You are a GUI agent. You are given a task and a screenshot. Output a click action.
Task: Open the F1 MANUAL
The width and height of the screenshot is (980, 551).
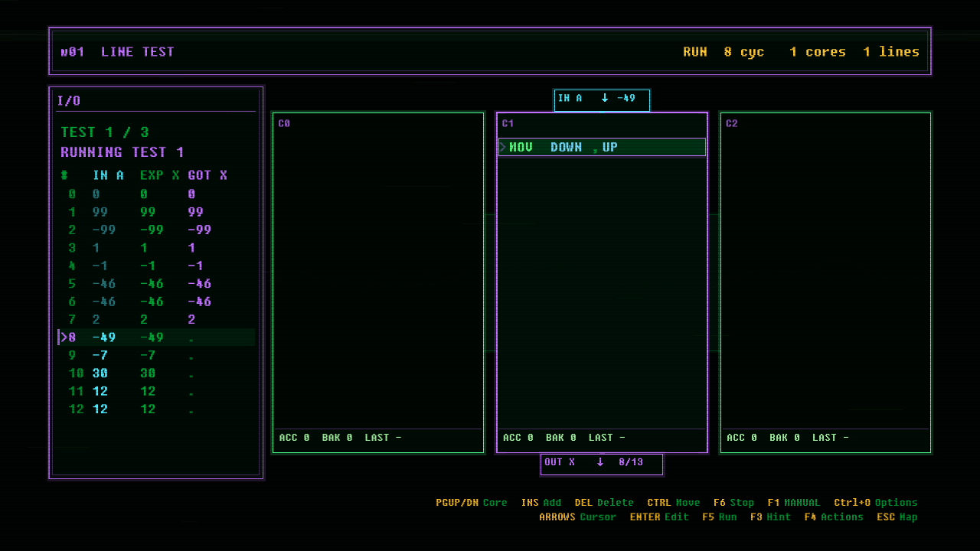tap(793, 503)
